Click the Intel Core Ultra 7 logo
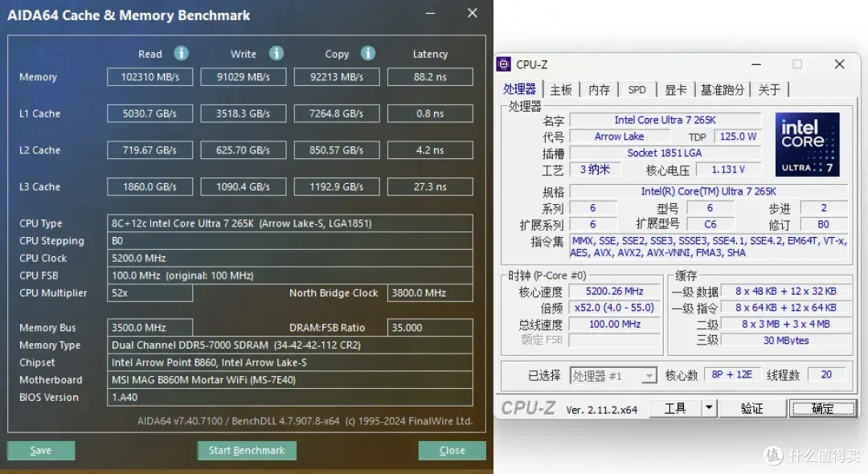868x474 pixels. point(807,145)
